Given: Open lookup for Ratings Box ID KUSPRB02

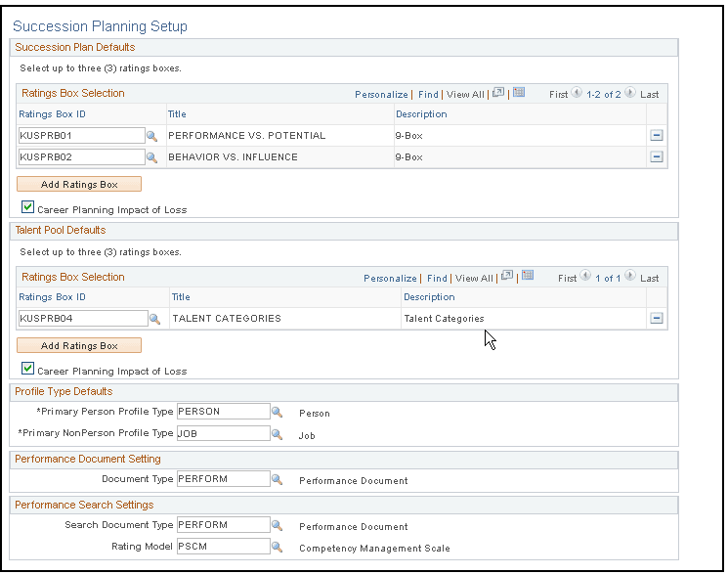Looking at the screenshot, I should pyautogui.click(x=151, y=157).
